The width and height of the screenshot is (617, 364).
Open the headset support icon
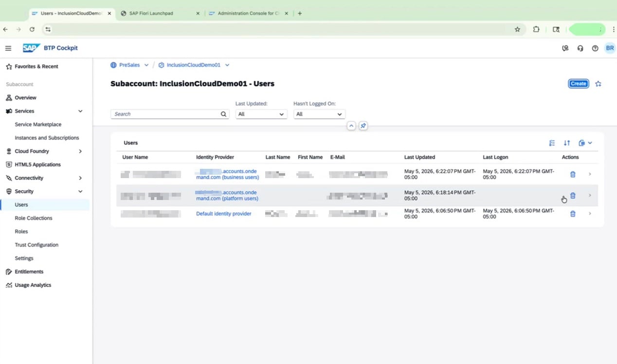click(580, 48)
